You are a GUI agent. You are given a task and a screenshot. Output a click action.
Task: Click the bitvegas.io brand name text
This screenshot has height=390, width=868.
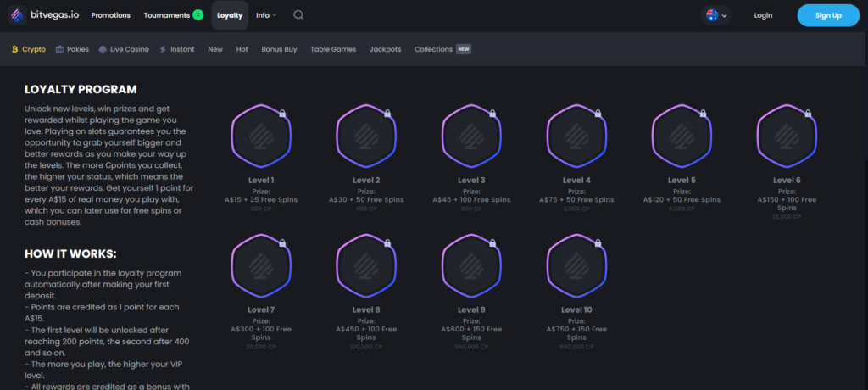[x=55, y=15]
